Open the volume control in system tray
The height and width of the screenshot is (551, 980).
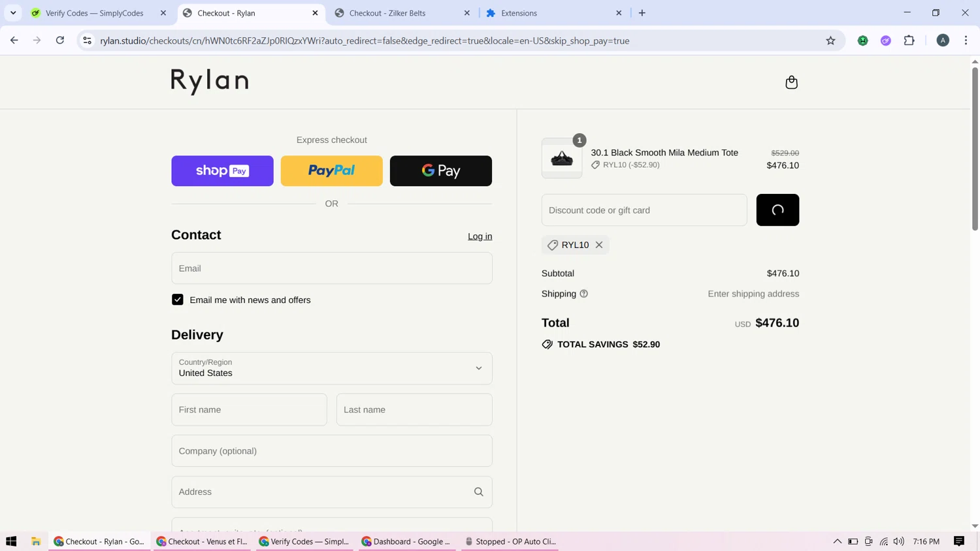[899, 541]
